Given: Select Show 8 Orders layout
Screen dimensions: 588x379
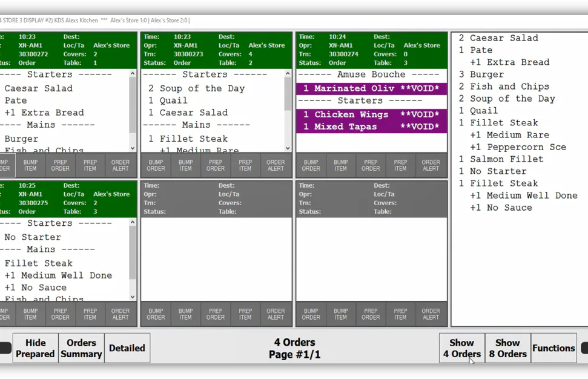Looking at the screenshot, I should point(507,348).
